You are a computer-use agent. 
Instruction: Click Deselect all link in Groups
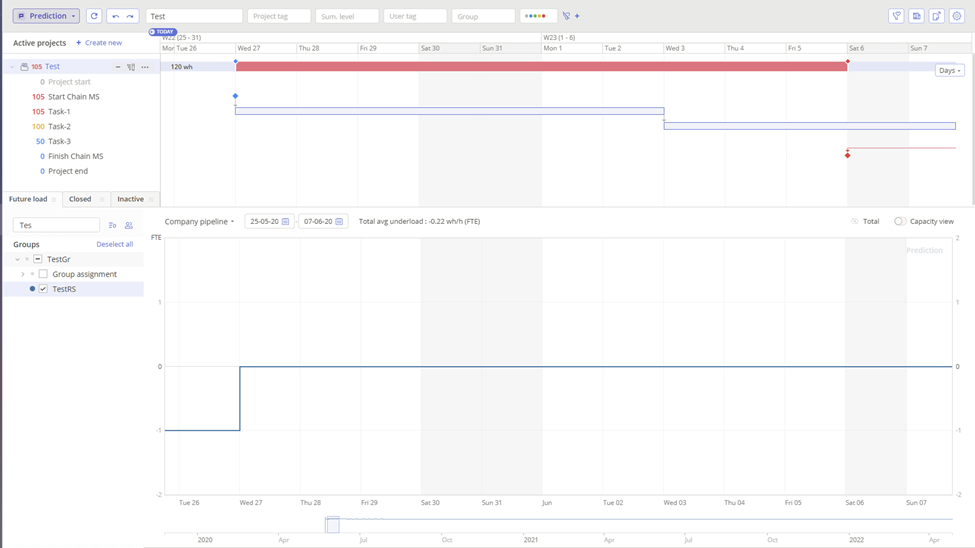(114, 244)
